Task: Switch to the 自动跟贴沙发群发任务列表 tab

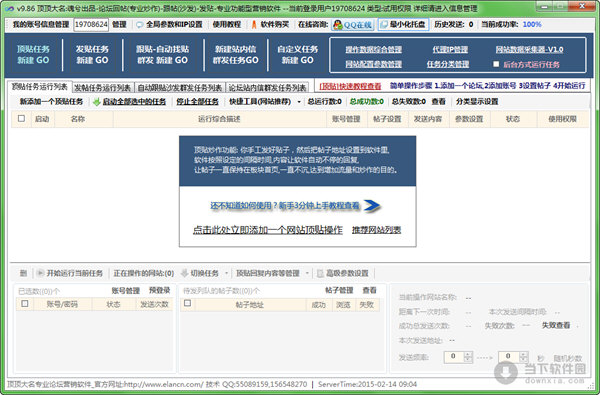Action: click(180, 88)
